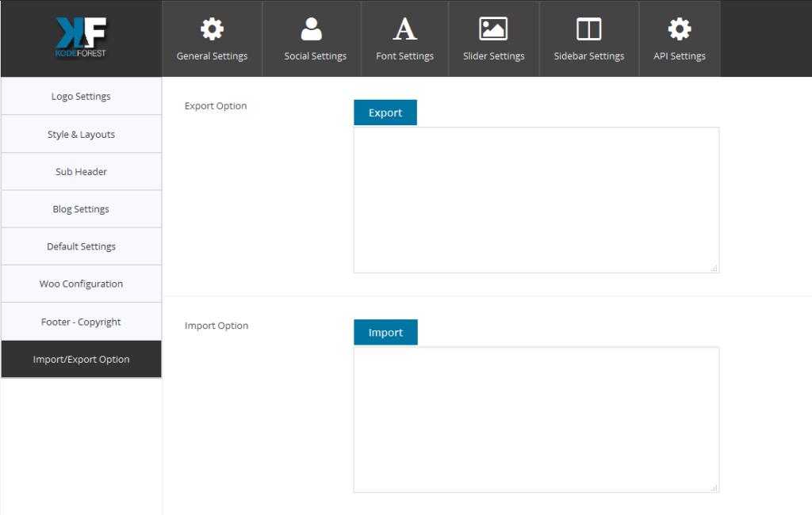The height and width of the screenshot is (515, 812).
Task: Select Style & Layouts menu item
Action: point(82,134)
